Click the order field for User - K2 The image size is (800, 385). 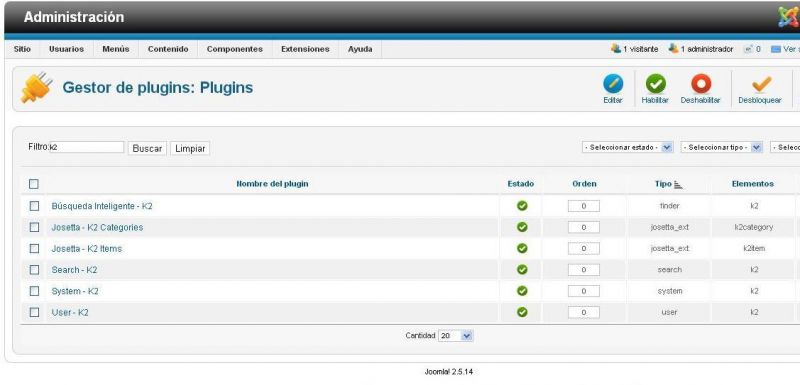tap(584, 312)
